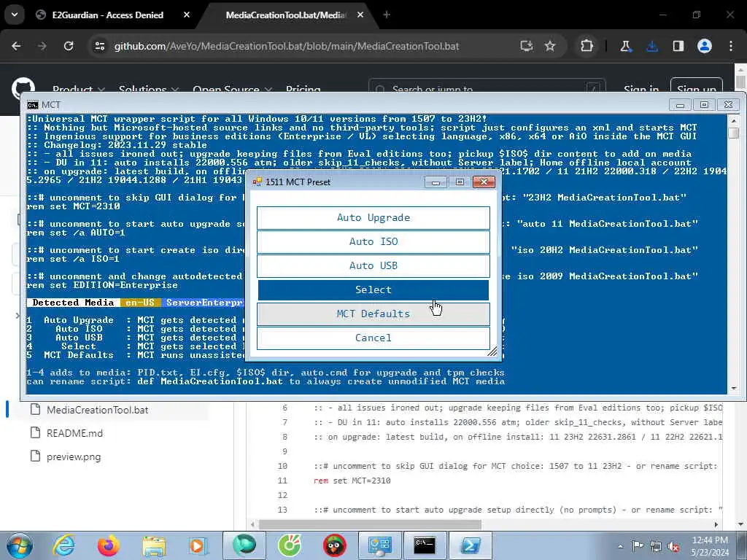Click the GitHub search field
This screenshot has width=747, height=560.
[x=487, y=89]
